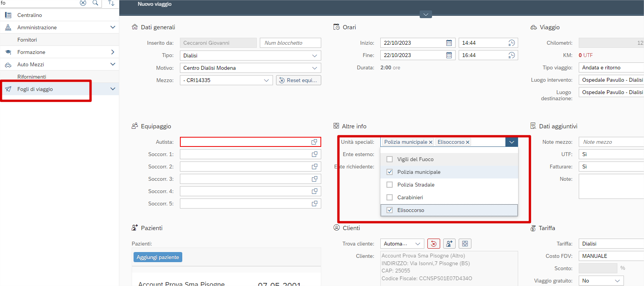Click the calendar icon for Inizio date
This screenshot has height=286, width=644.
(x=449, y=43)
